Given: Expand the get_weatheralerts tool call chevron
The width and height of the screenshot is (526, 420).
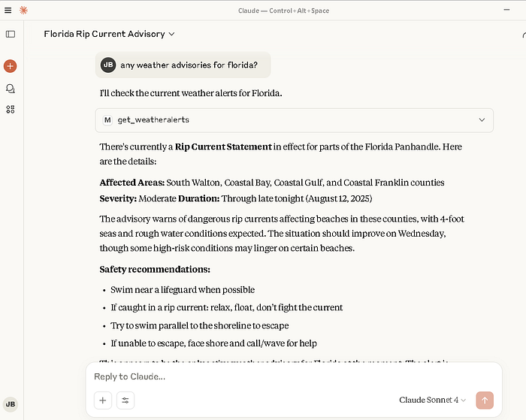Looking at the screenshot, I should click(482, 120).
